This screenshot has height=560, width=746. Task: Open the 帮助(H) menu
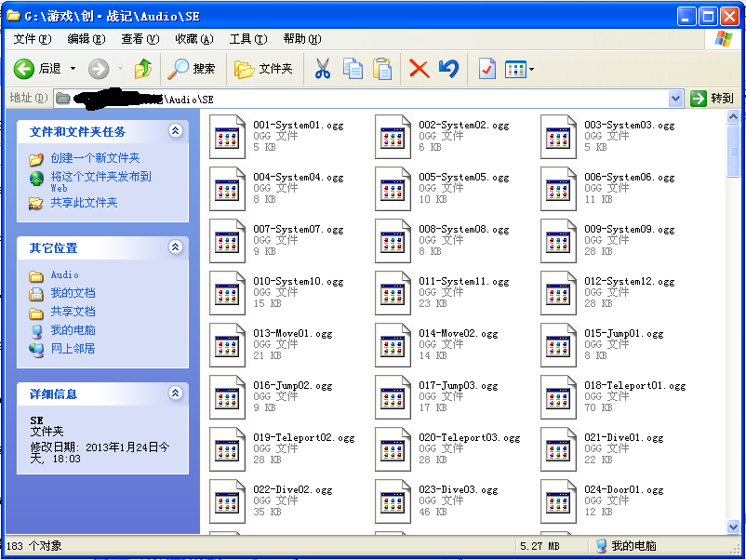[x=302, y=39]
